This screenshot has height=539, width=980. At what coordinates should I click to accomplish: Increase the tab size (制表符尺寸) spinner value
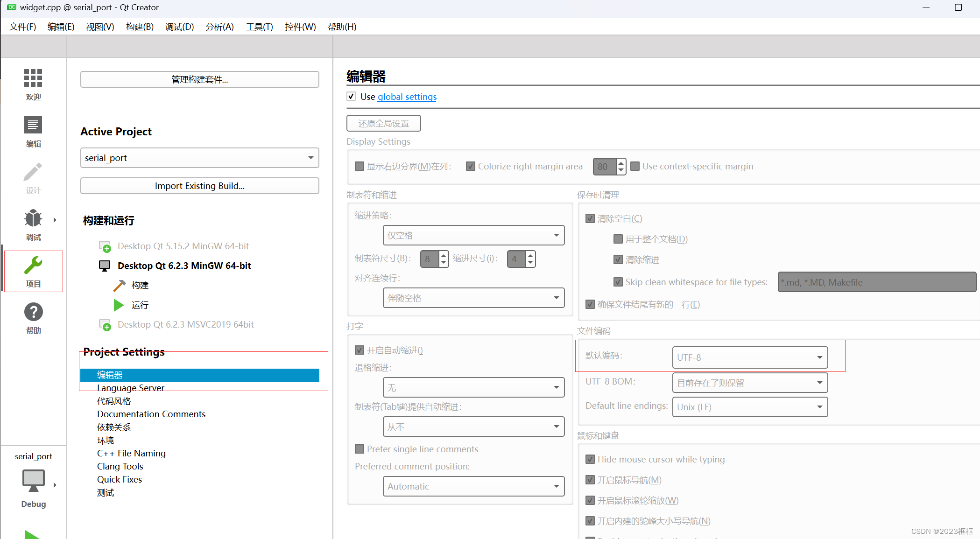444,255
